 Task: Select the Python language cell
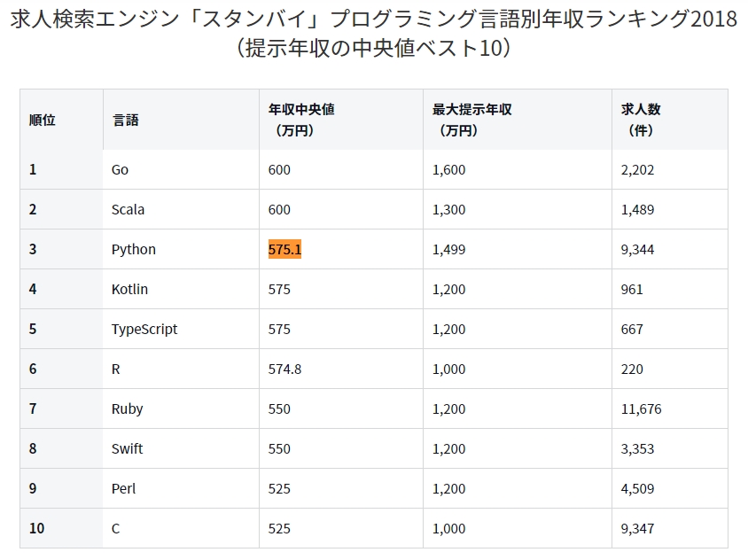(133, 250)
